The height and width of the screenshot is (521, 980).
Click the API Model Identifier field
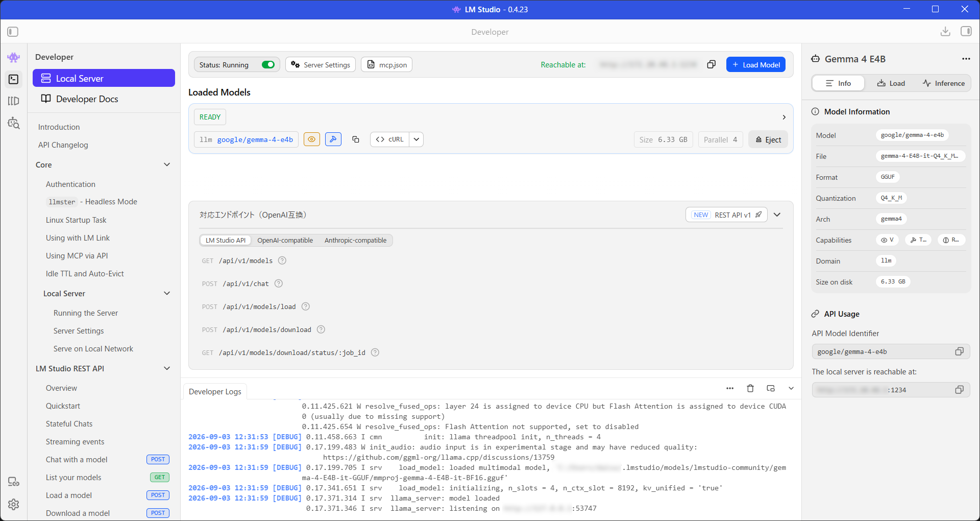[891, 351]
